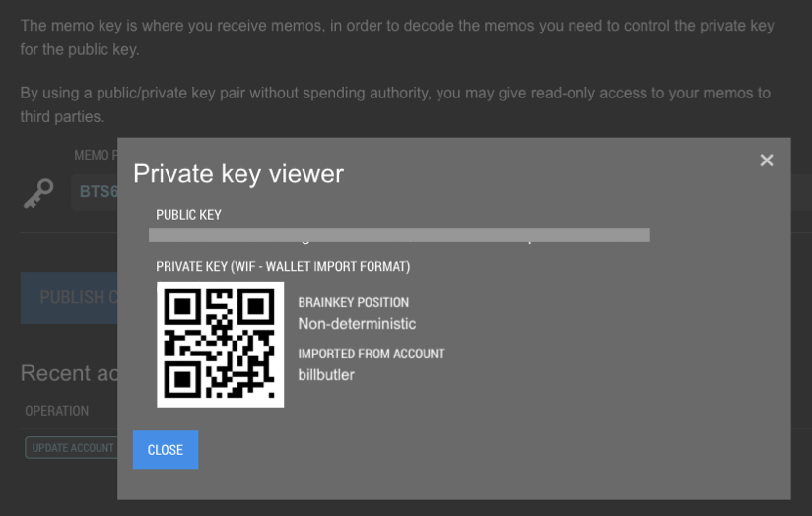This screenshot has height=516, width=812.
Task: Click the IMPORTED FROM ACCOUNT label
Action: coord(372,354)
